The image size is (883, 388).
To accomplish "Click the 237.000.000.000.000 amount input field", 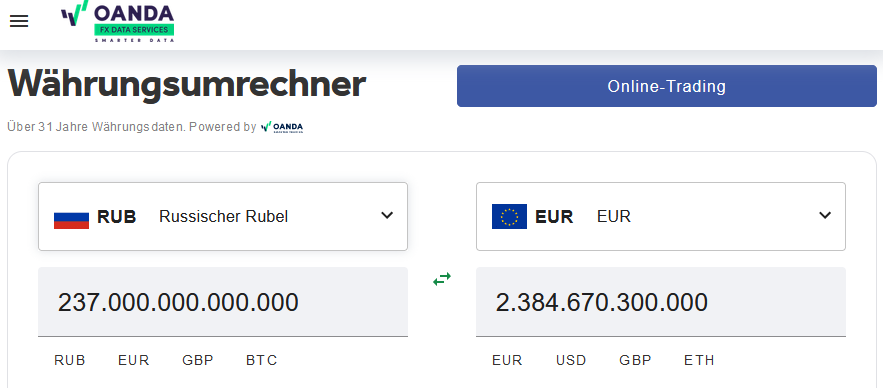I will coord(223,302).
